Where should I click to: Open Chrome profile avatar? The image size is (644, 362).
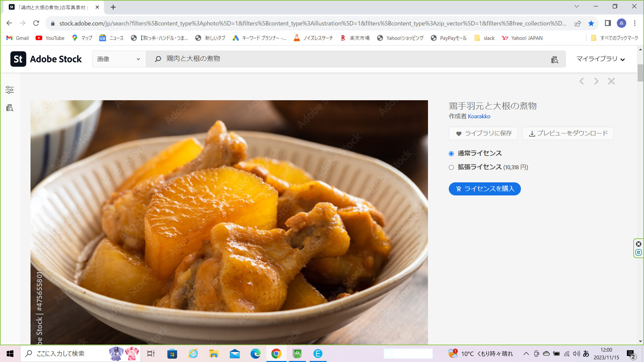click(x=622, y=23)
